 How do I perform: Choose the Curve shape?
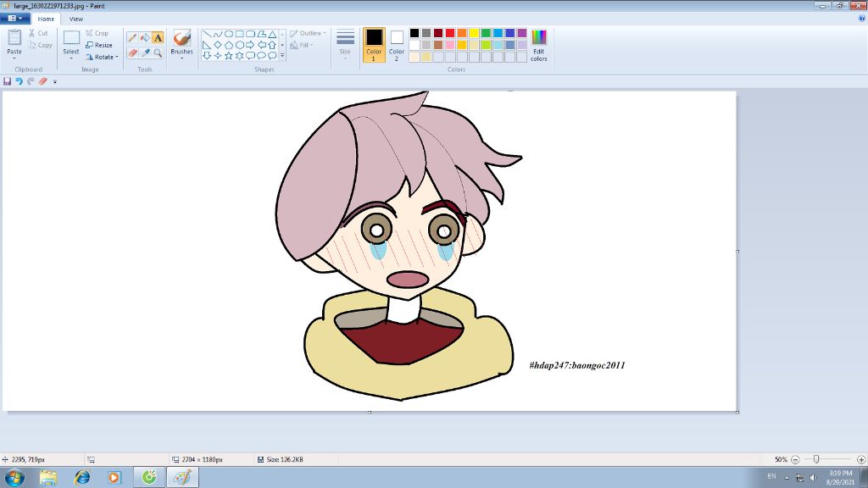[x=218, y=34]
